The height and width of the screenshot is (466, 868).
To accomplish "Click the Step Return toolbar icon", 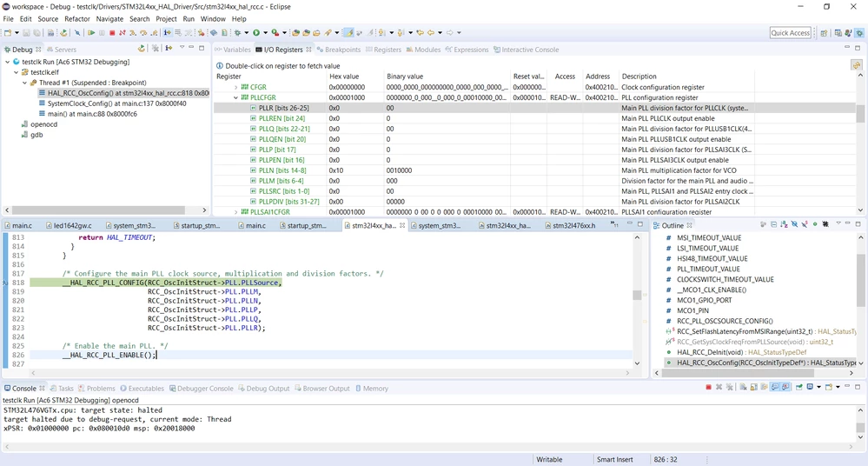I will click(153, 33).
